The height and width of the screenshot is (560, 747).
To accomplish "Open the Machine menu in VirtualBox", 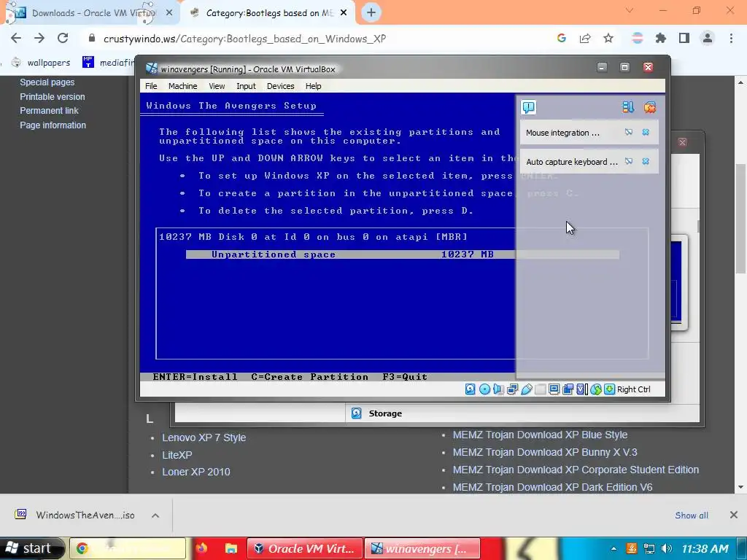I will point(182,86).
